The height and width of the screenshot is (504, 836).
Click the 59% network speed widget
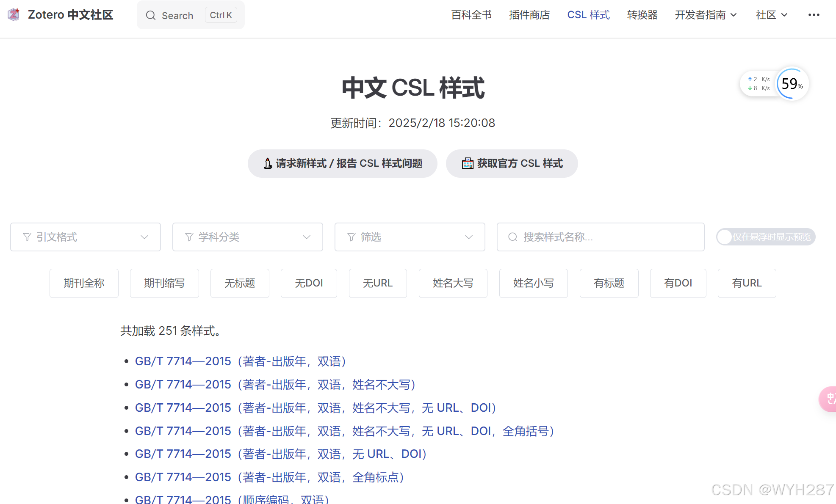(x=791, y=84)
